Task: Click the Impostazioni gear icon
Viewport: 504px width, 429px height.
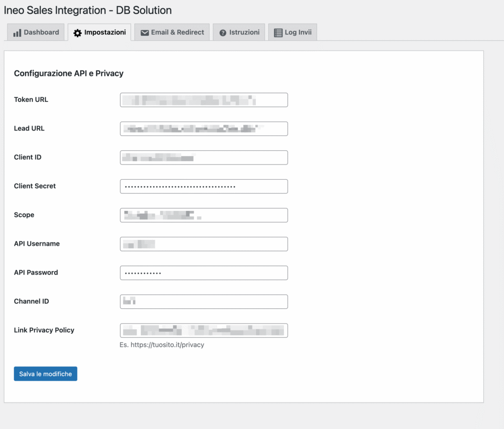Action: click(x=77, y=33)
